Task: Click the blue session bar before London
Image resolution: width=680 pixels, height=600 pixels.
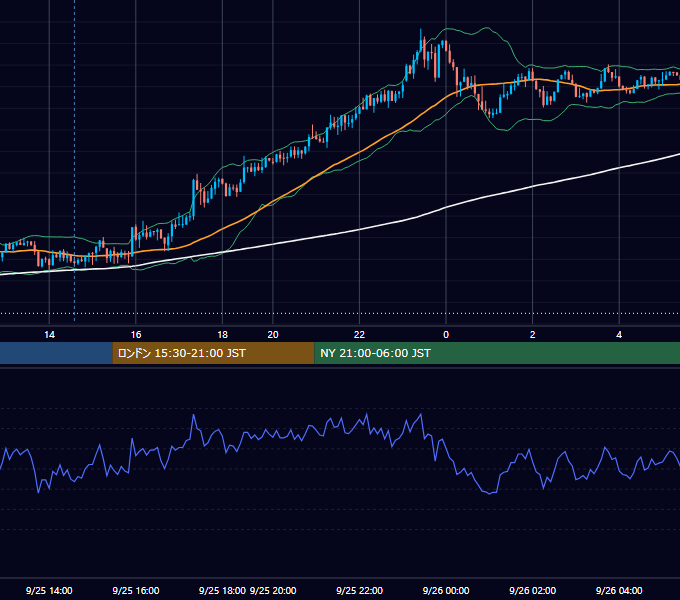Action: tap(56, 353)
